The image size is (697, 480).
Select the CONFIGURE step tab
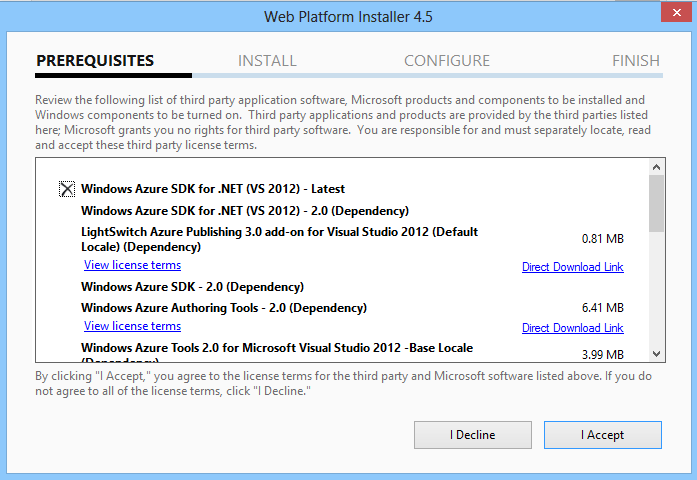pos(447,60)
